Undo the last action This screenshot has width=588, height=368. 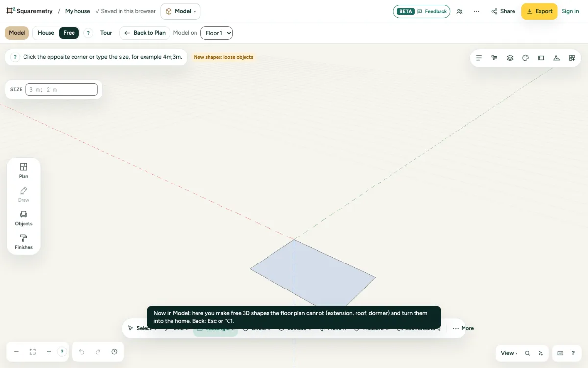pos(82,352)
